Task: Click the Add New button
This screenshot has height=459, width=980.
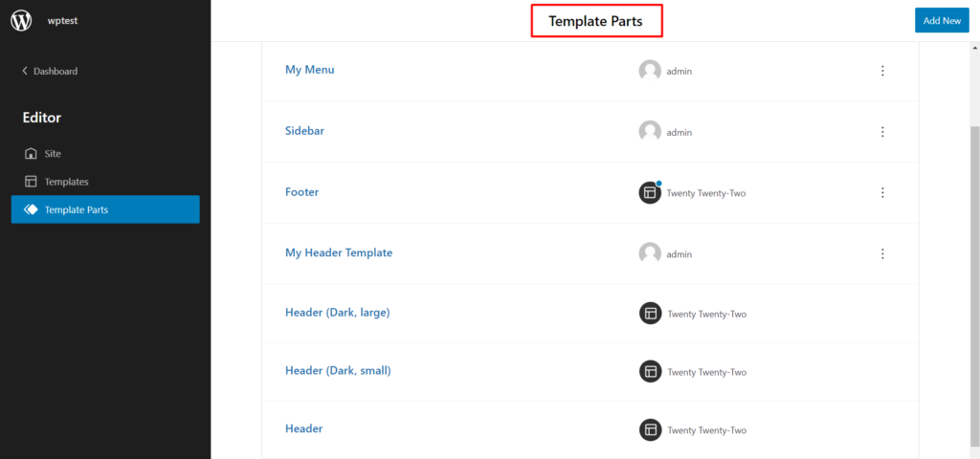Action: click(x=942, y=21)
